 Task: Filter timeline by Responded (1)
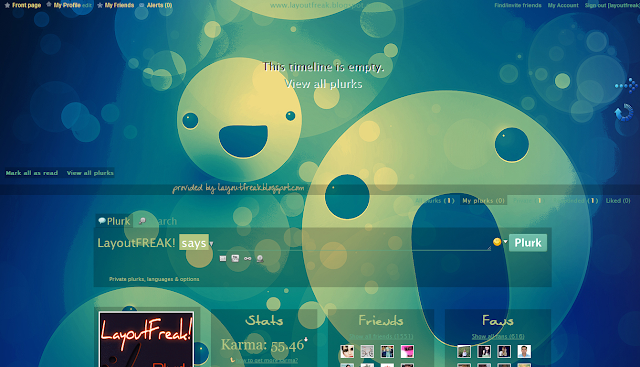click(x=576, y=200)
